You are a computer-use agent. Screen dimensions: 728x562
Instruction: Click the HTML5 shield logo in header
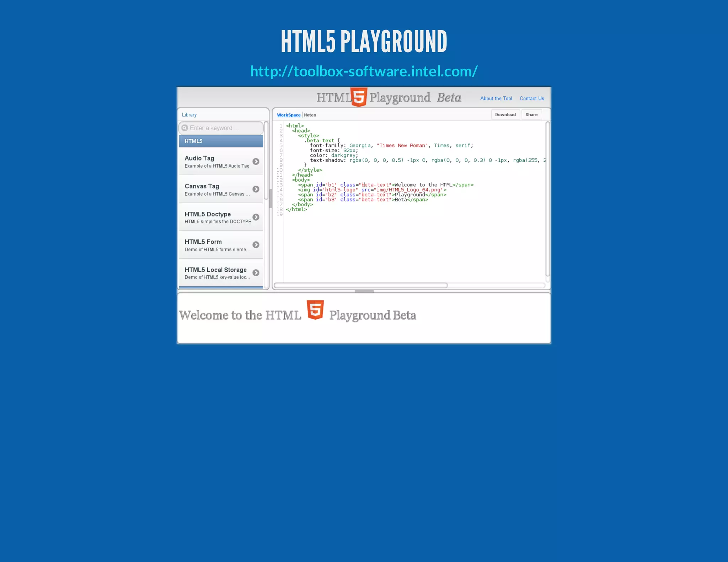coord(359,97)
